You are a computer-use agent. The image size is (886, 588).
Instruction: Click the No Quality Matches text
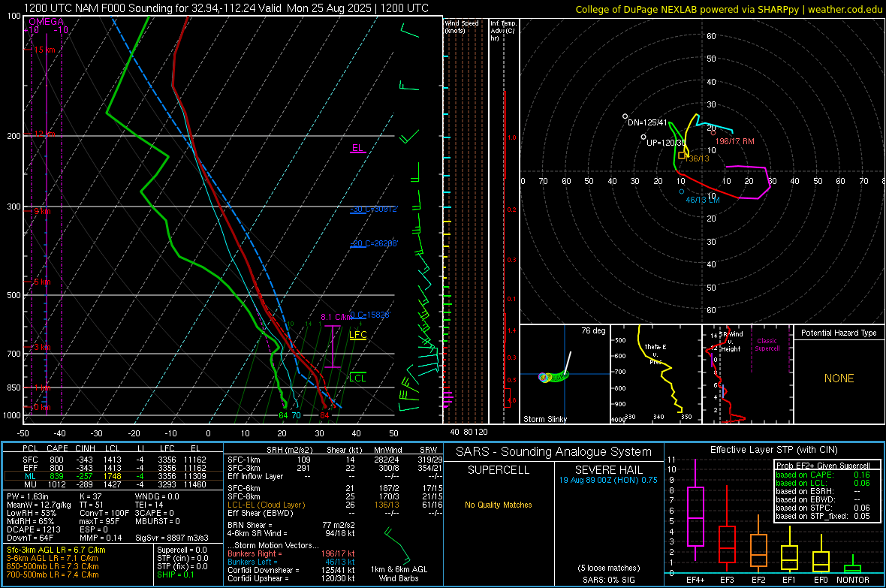tap(499, 505)
